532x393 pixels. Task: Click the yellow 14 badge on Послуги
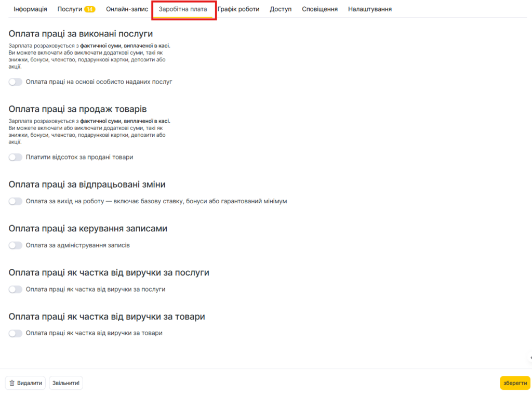click(x=89, y=9)
